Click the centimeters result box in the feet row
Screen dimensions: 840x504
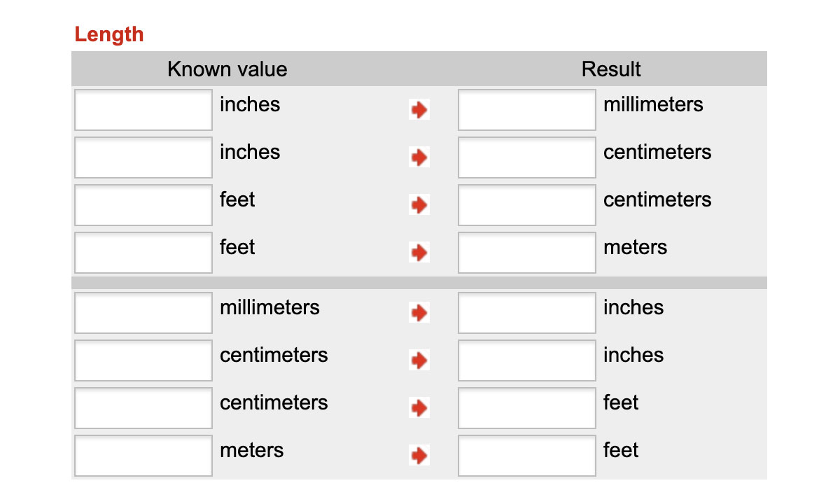[x=526, y=205]
